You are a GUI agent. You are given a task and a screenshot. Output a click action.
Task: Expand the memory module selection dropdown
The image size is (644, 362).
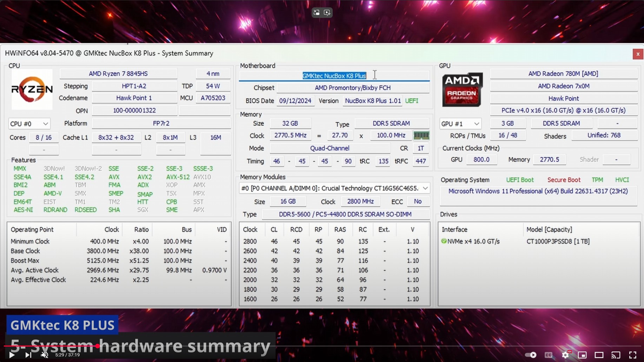click(x=334, y=188)
